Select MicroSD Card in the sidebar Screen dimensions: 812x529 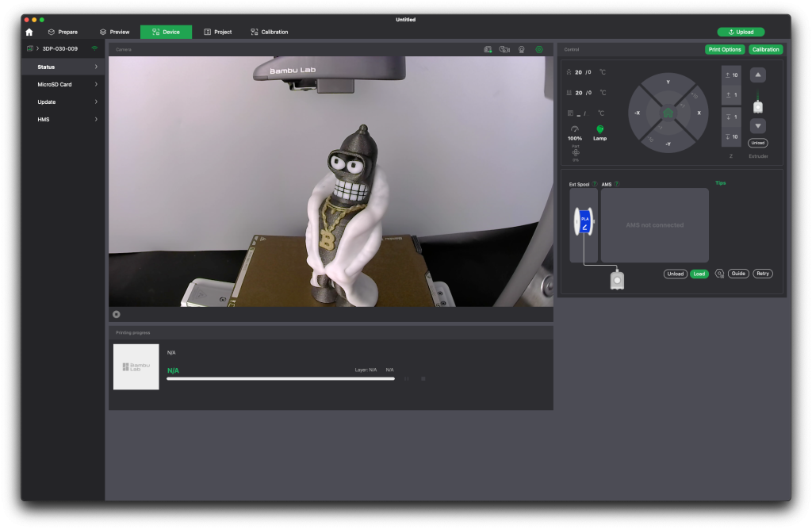click(63, 84)
